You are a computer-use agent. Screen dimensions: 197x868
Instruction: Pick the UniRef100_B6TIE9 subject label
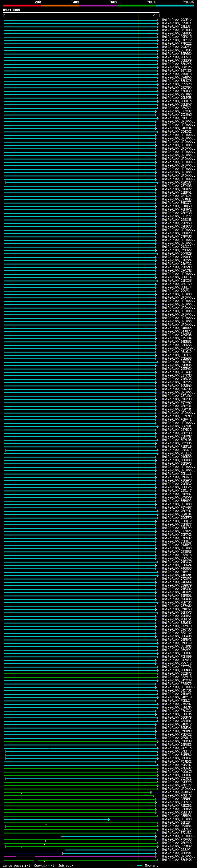[x=176, y=71]
